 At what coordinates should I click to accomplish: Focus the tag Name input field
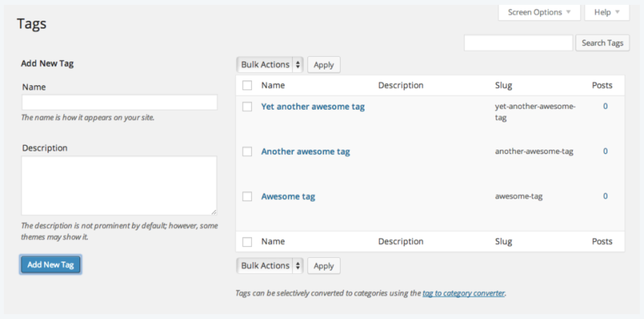point(119,102)
